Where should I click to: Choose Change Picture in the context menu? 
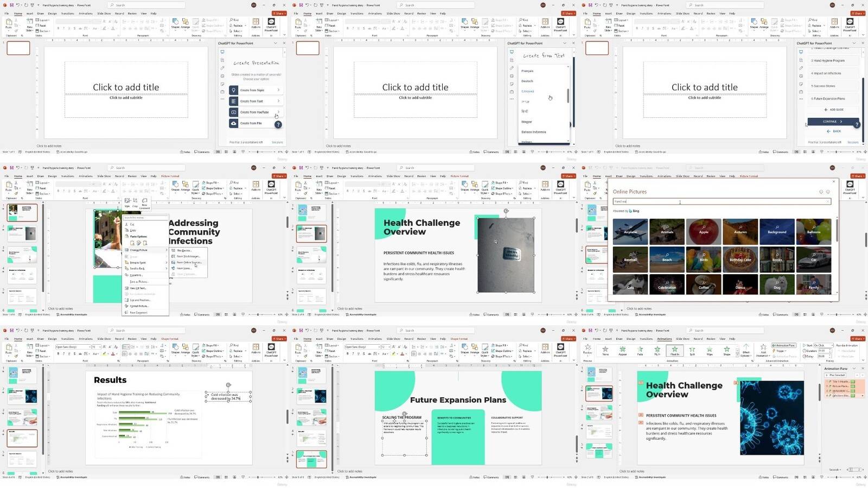[139, 250]
